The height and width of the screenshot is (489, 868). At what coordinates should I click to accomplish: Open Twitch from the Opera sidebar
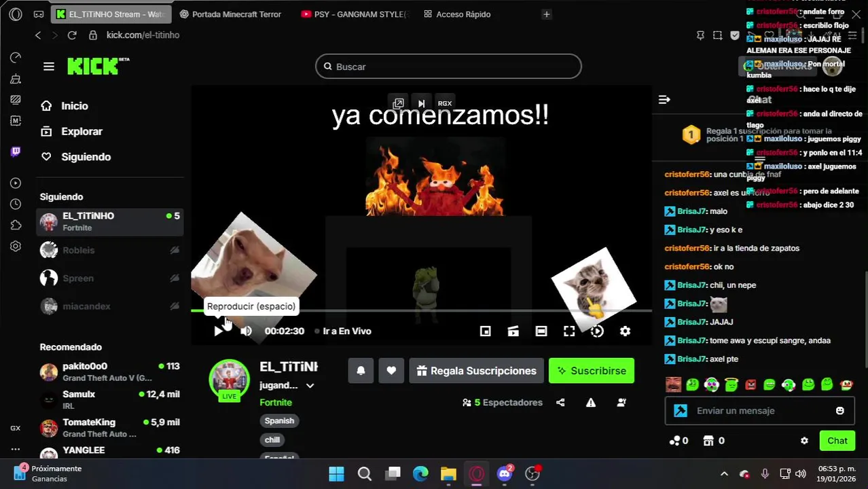(x=16, y=151)
